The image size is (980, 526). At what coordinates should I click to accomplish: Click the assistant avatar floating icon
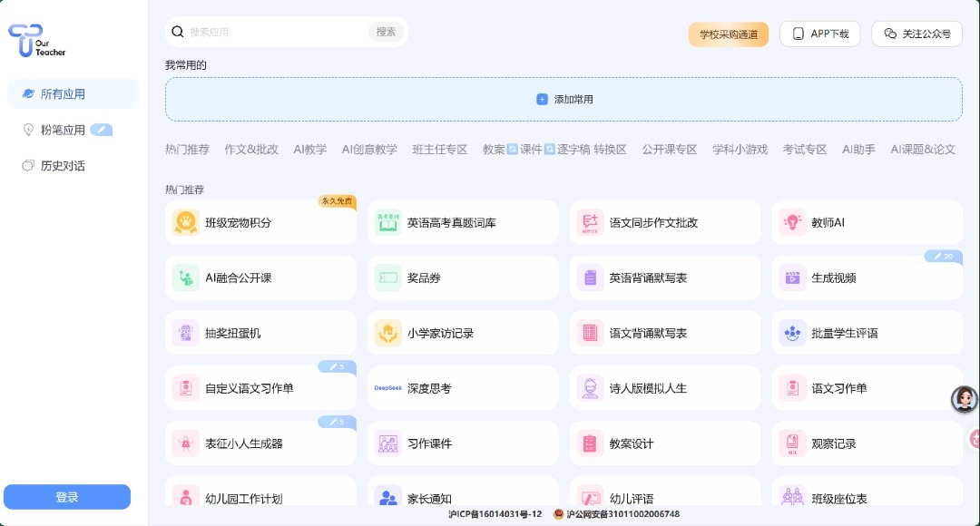[964, 398]
